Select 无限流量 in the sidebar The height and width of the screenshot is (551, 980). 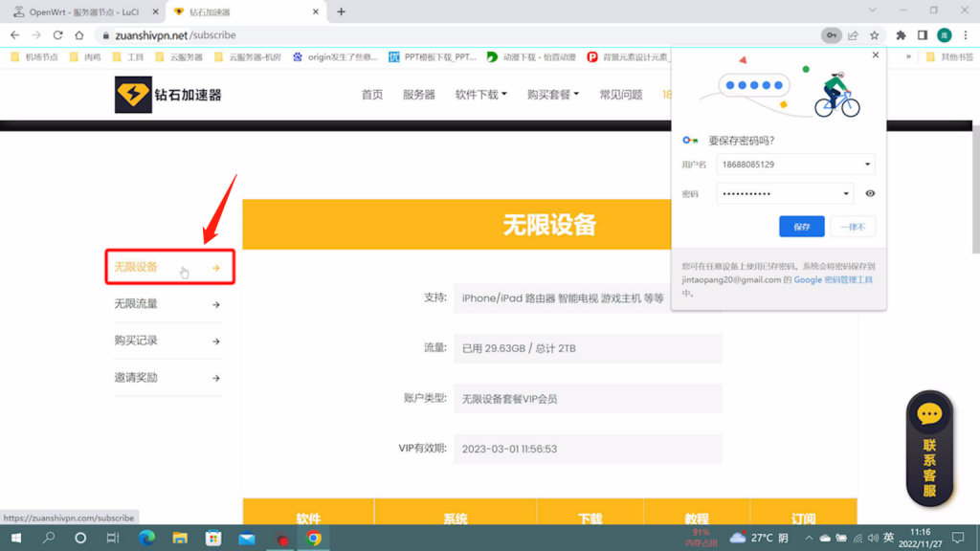167,304
